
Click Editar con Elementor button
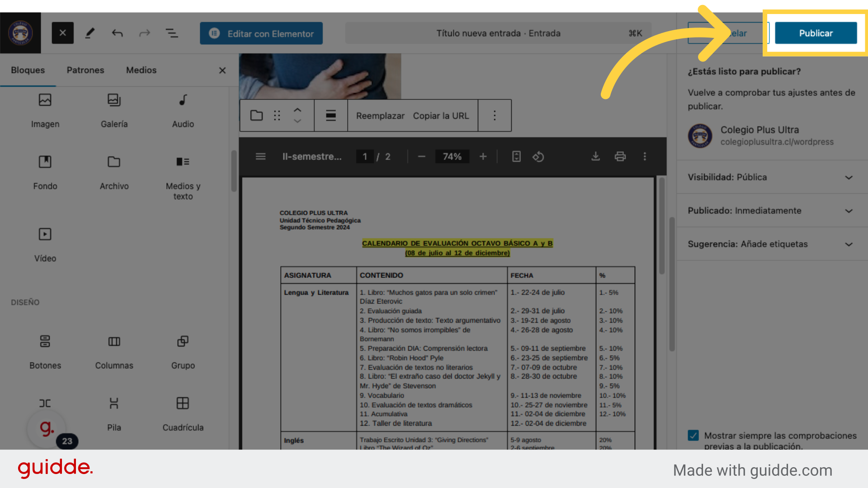(x=261, y=33)
